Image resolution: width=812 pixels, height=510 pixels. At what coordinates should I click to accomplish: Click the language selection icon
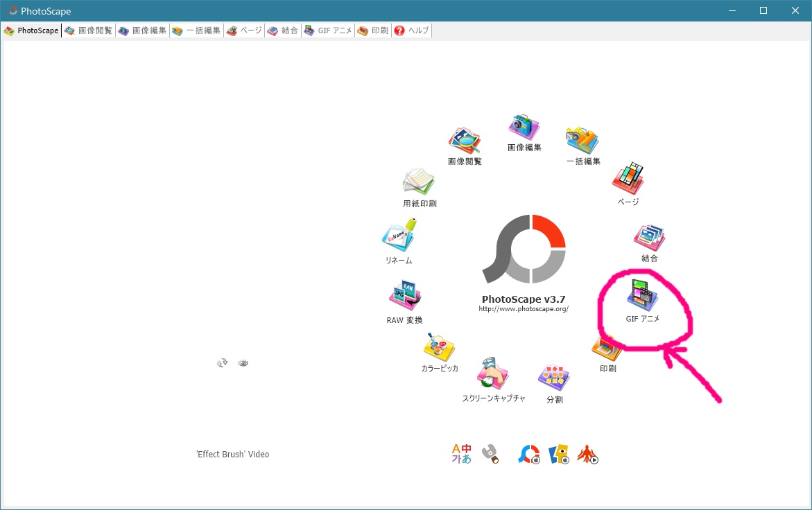tap(461, 454)
